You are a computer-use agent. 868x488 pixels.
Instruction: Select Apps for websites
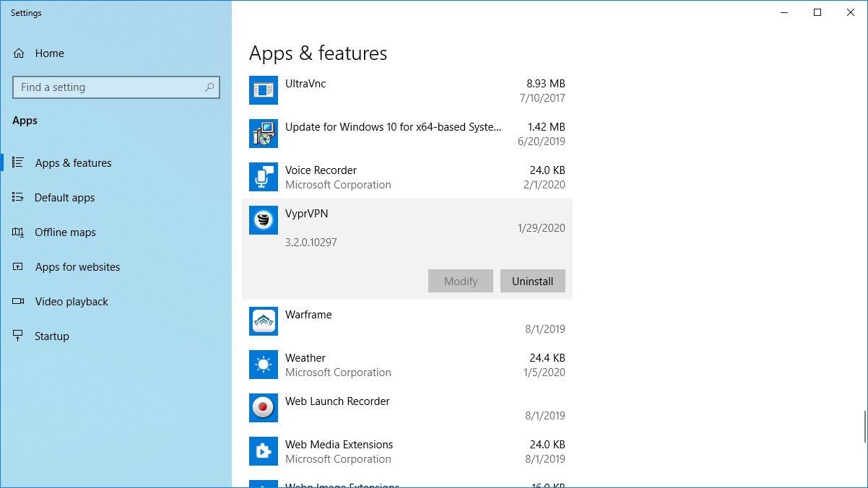(x=77, y=267)
